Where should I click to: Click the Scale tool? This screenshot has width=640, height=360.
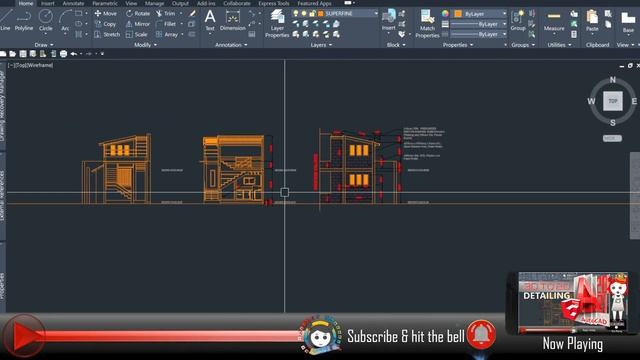coord(136,35)
